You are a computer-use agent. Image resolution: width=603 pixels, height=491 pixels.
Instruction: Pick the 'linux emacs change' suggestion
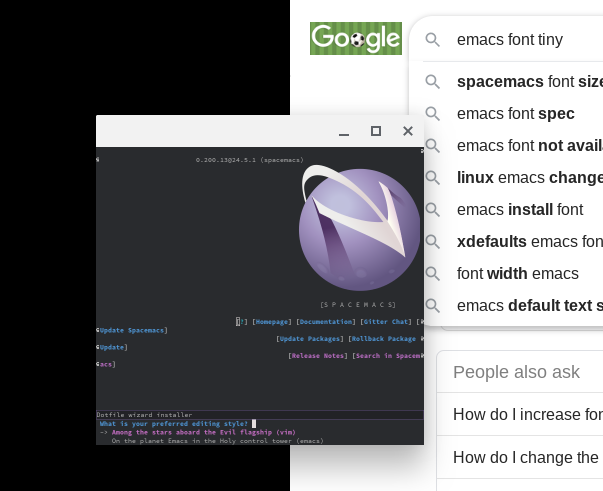point(513,177)
